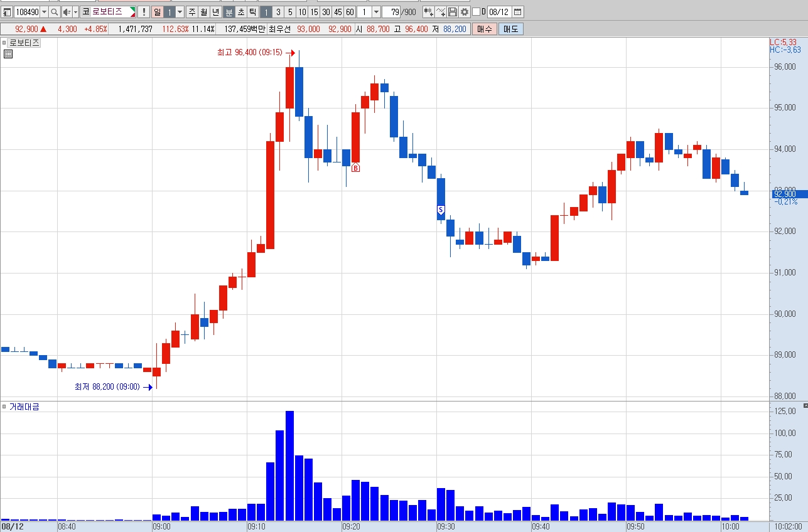Screen dimensions: 808x532
Task: Click the exclamation mark info icon
Action: pyautogui.click(x=144, y=12)
